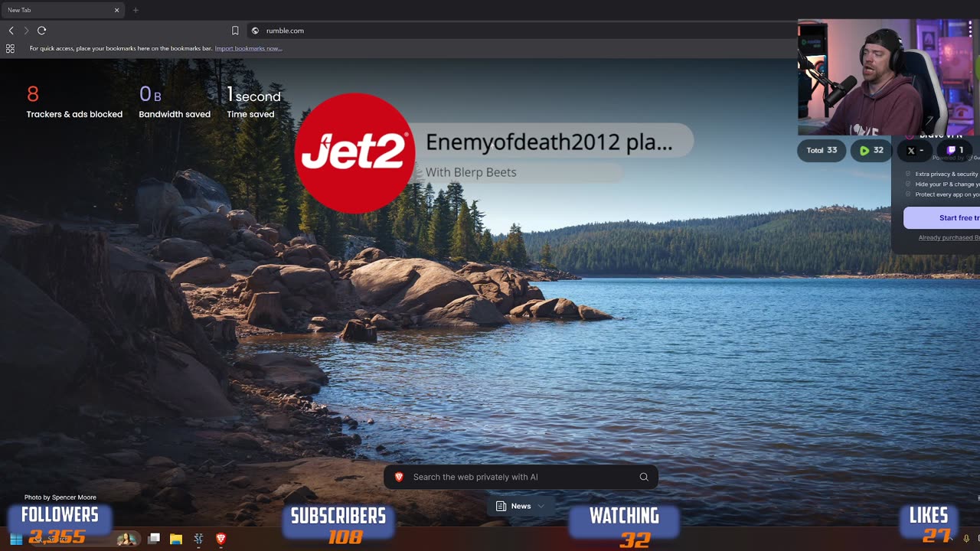This screenshot has width=980, height=551.
Task: Click the Total 33 viewer count pill
Action: tap(822, 151)
